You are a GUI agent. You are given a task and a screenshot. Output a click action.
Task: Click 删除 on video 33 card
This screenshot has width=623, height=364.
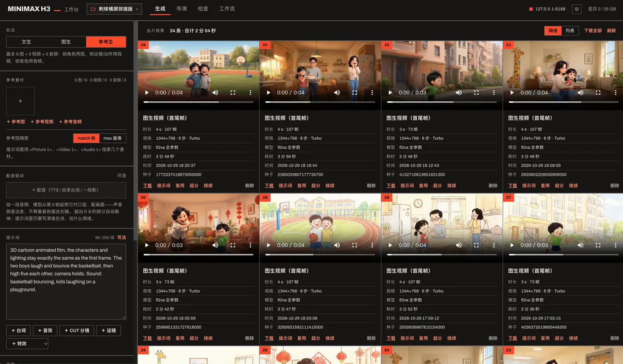click(x=371, y=186)
